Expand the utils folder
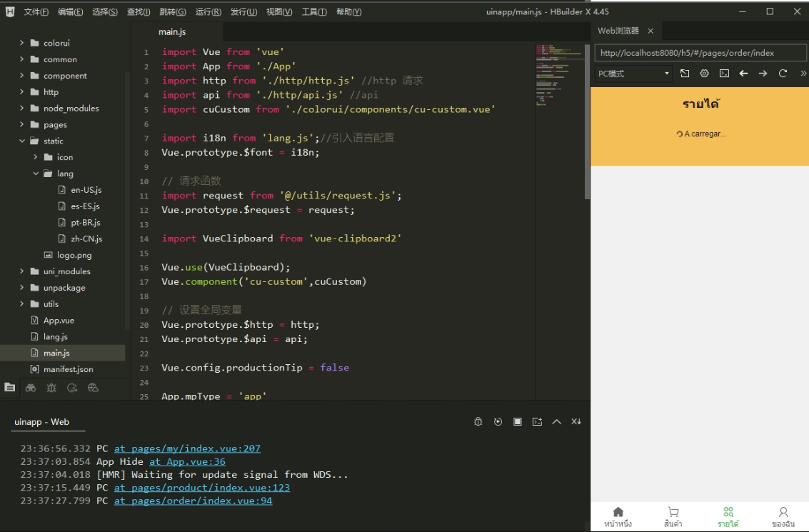The width and height of the screenshot is (809, 532). pos(21,303)
